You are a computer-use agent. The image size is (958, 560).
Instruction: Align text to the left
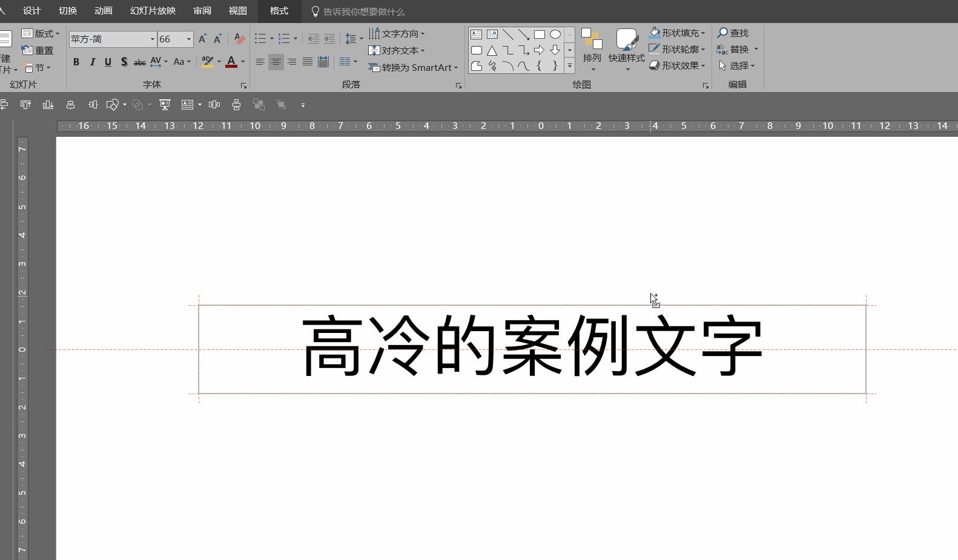pos(260,62)
